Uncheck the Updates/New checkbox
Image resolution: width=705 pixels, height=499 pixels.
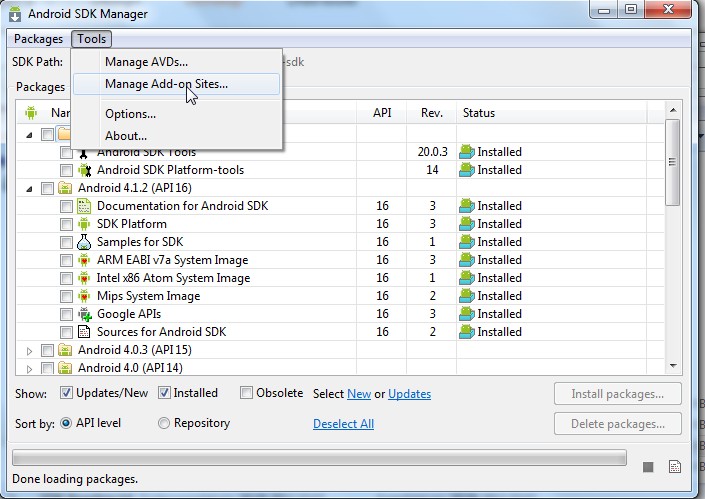[67, 393]
